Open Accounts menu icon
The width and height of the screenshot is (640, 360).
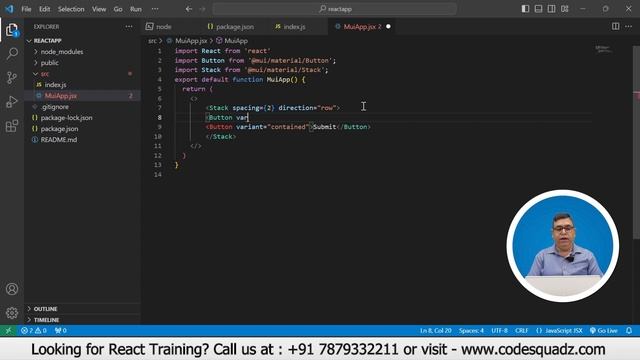pos(12,289)
